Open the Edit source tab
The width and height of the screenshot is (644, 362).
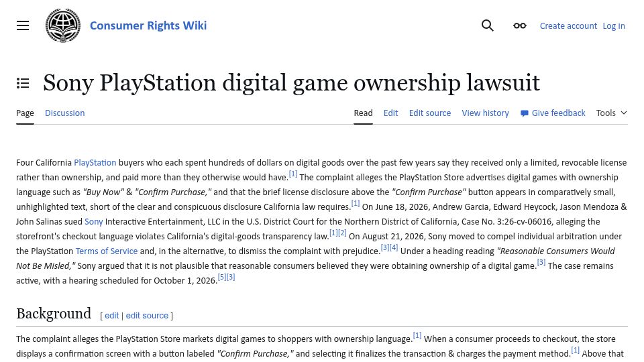[429, 113]
